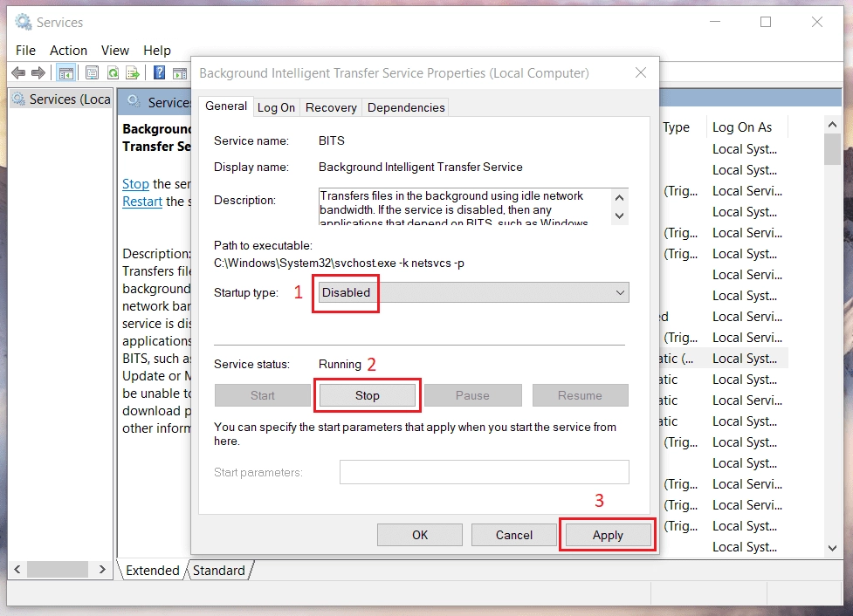Click the Log On As column header

(746, 127)
